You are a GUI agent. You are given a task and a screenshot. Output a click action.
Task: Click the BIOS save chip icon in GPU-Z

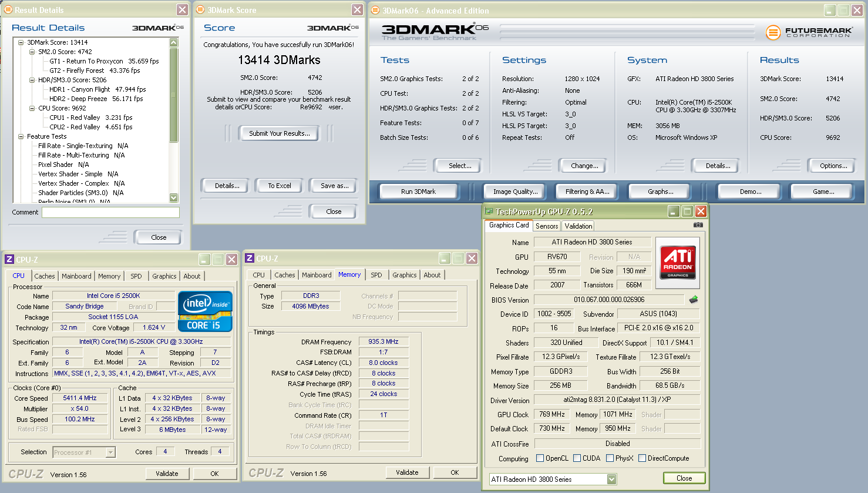(x=694, y=299)
